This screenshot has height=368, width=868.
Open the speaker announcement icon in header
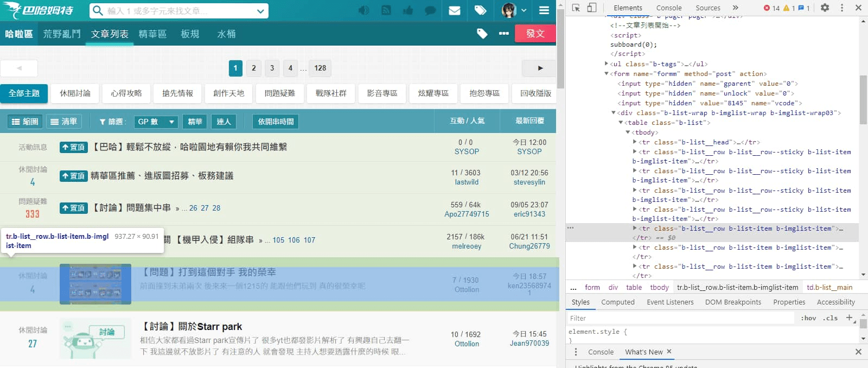click(x=363, y=11)
